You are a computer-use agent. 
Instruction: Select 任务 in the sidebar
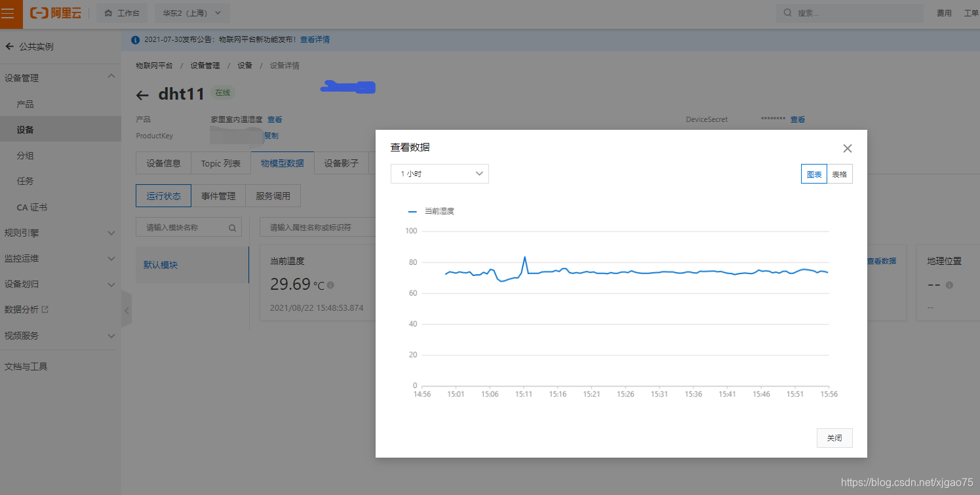(x=60, y=181)
